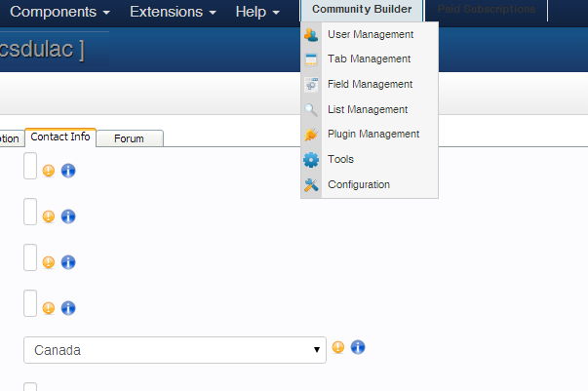
Task: Click the blue Tools gear icon
Action: coord(311,160)
